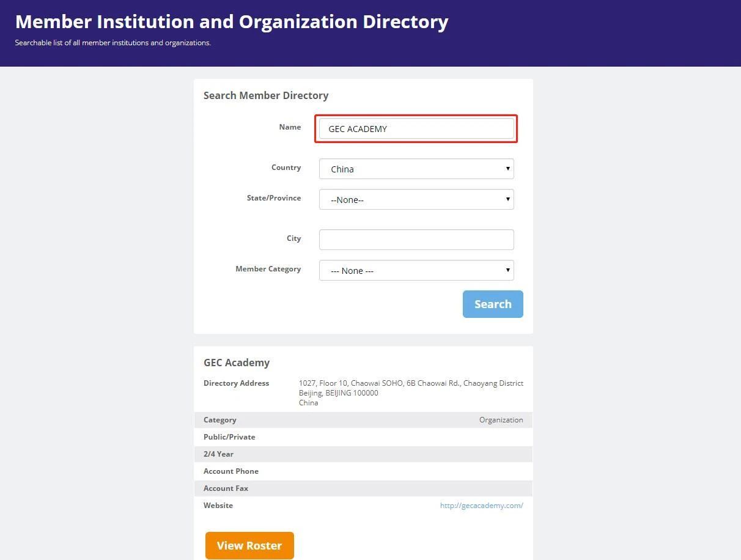Click the Chaowai SOHO directory address text

tap(411, 383)
